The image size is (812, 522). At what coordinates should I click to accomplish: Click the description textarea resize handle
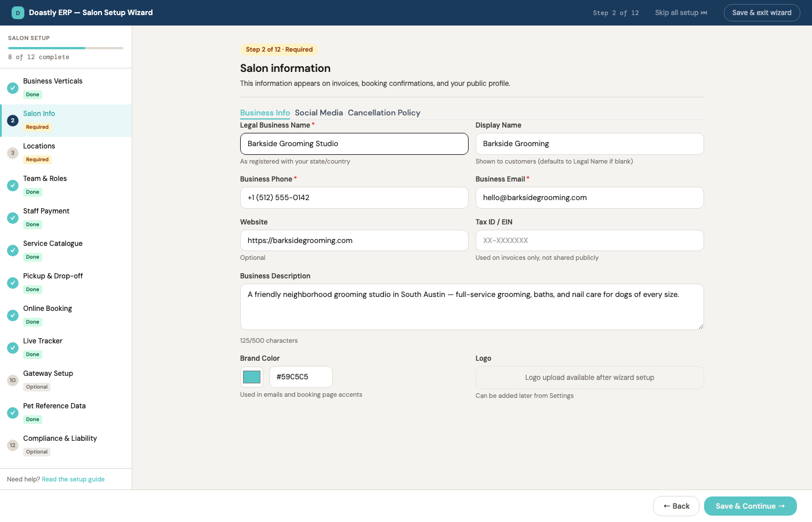click(701, 327)
